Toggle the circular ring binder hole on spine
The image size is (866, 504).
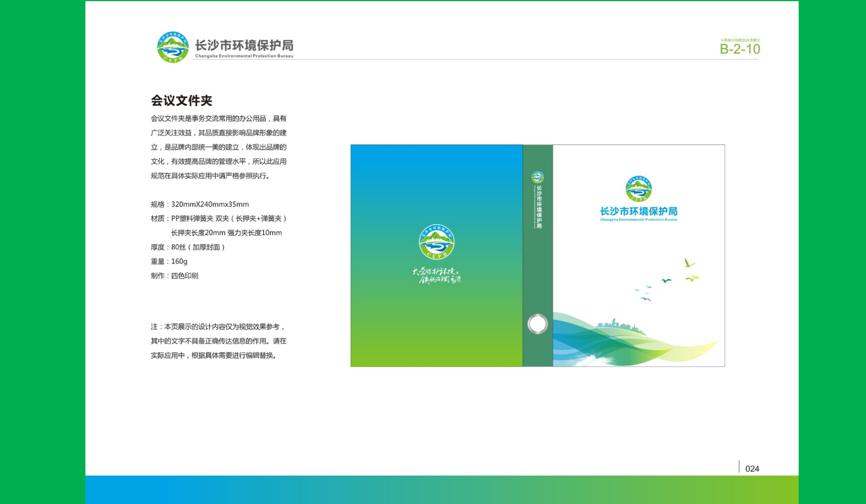pos(537,324)
